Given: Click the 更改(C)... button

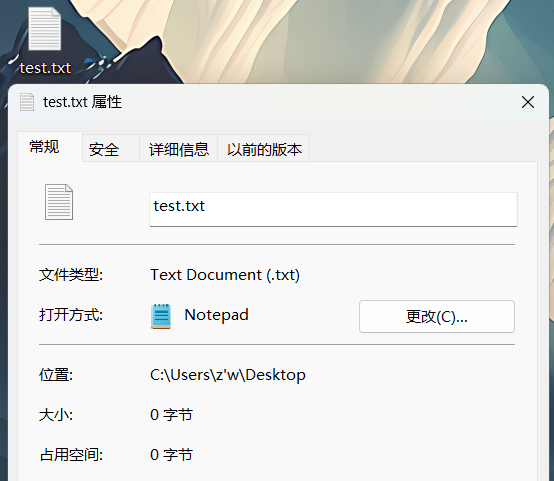Looking at the screenshot, I should [437, 316].
